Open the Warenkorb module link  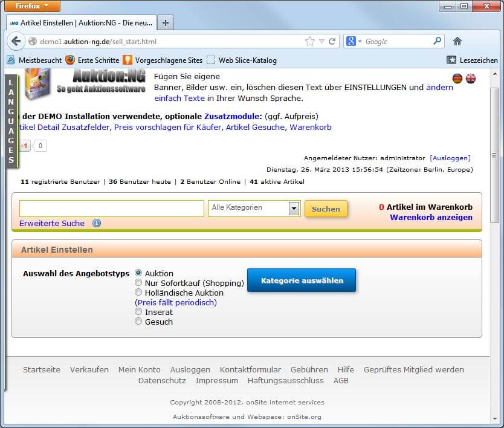click(311, 128)
